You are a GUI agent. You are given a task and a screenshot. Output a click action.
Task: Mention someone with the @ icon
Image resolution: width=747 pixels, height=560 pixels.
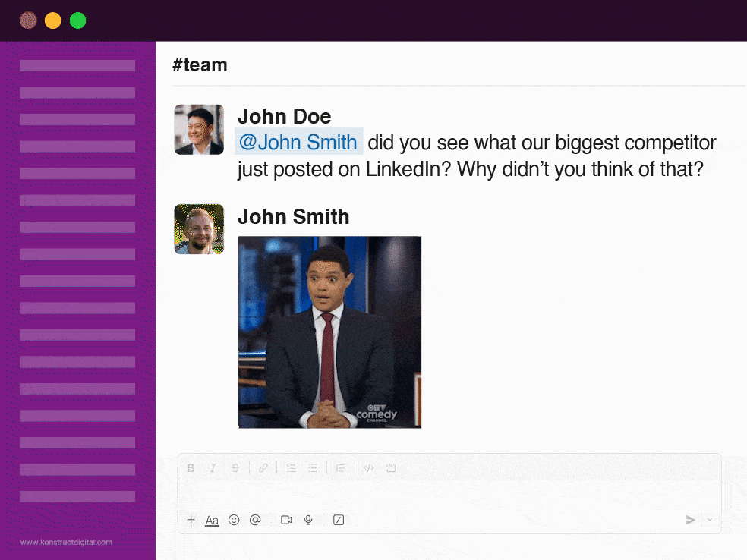(x=255, y=520)
